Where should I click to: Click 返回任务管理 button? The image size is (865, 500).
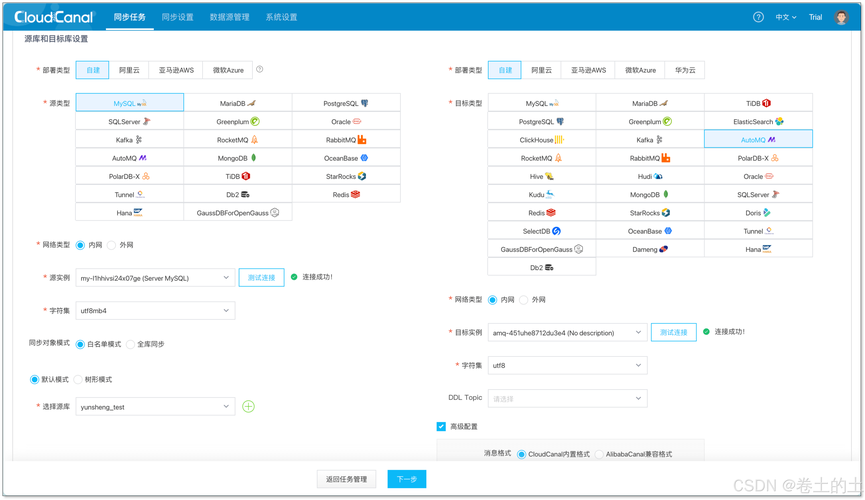point(346,479)
